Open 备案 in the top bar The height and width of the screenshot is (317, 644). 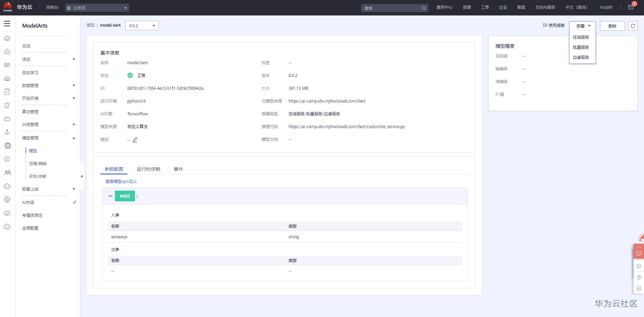[521, 7]
